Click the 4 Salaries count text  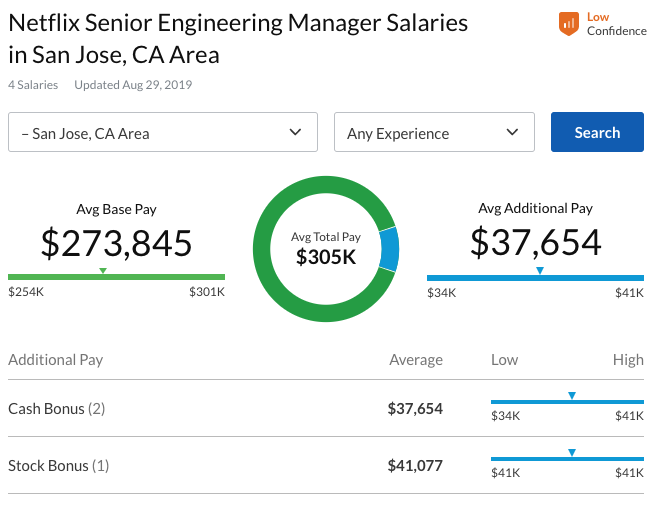tap(33, 85)
